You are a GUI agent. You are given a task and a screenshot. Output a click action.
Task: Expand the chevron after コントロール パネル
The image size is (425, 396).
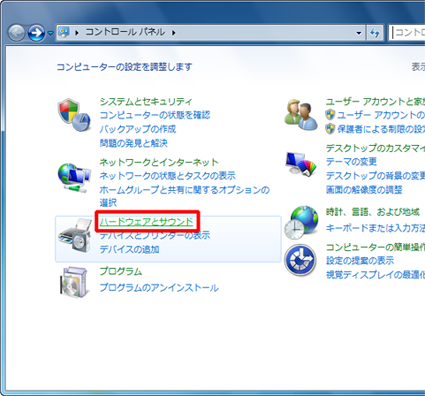tap(174, 33)
